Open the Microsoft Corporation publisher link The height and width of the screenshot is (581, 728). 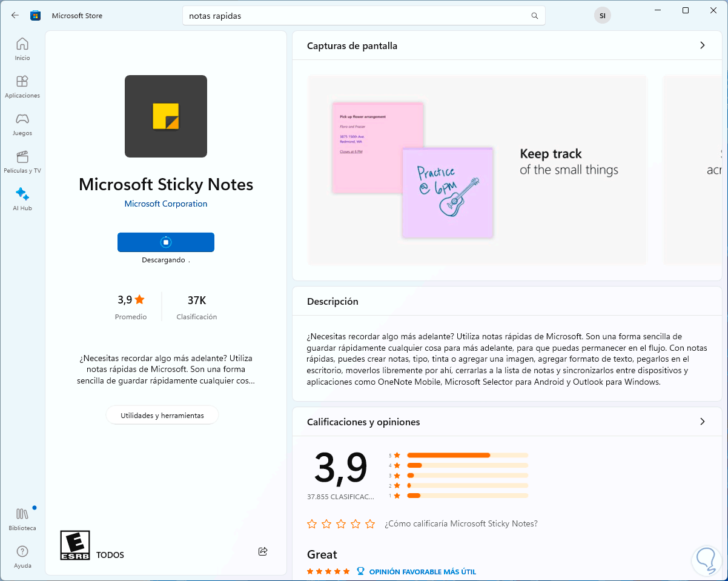click(166, 204)
